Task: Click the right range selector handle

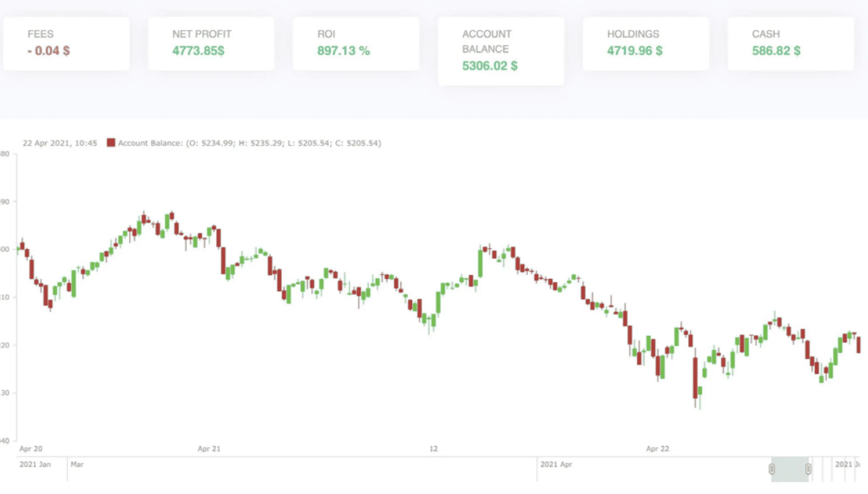Action: point(808,469)
